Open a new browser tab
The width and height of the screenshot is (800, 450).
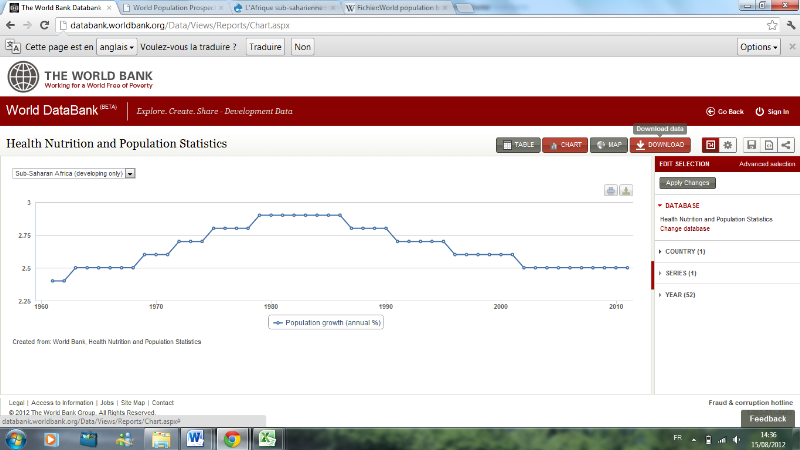coord(464,8)
